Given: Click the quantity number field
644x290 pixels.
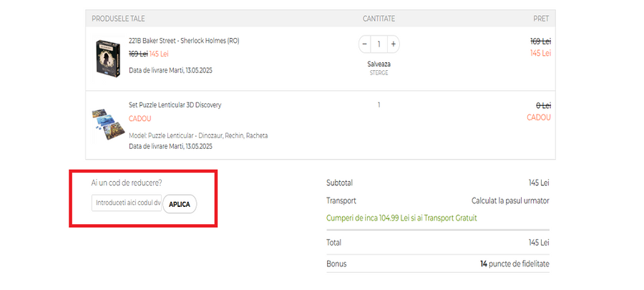Looking at the screenshot, I should (x=379, y=44).
